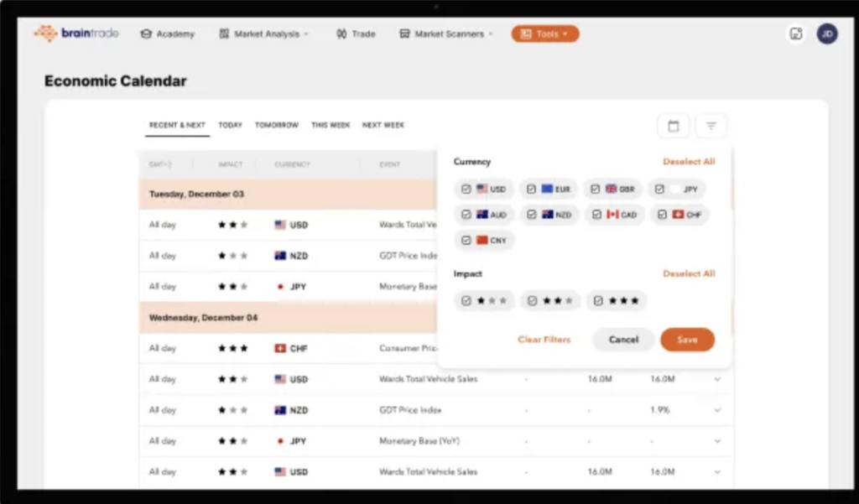Click the Academy graduation cap icon
Viewport: 859px width, 504px height.
point(146,34)
